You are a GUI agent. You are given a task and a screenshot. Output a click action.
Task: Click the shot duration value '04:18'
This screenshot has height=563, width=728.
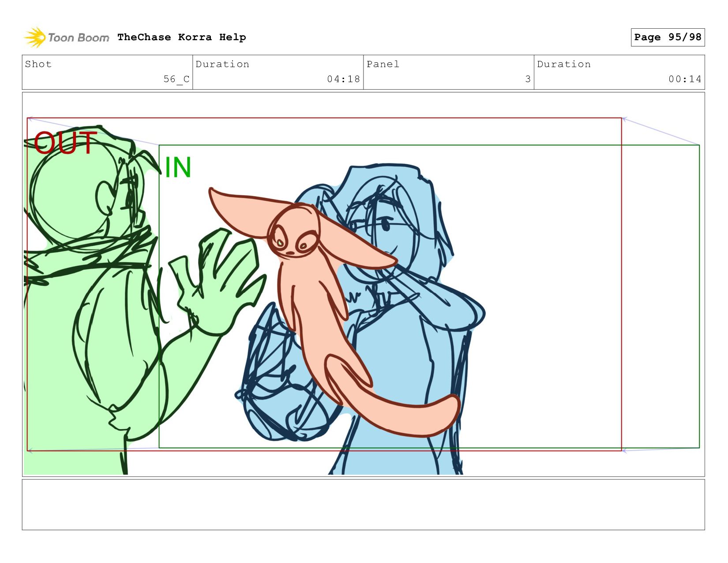pos(343,79)
